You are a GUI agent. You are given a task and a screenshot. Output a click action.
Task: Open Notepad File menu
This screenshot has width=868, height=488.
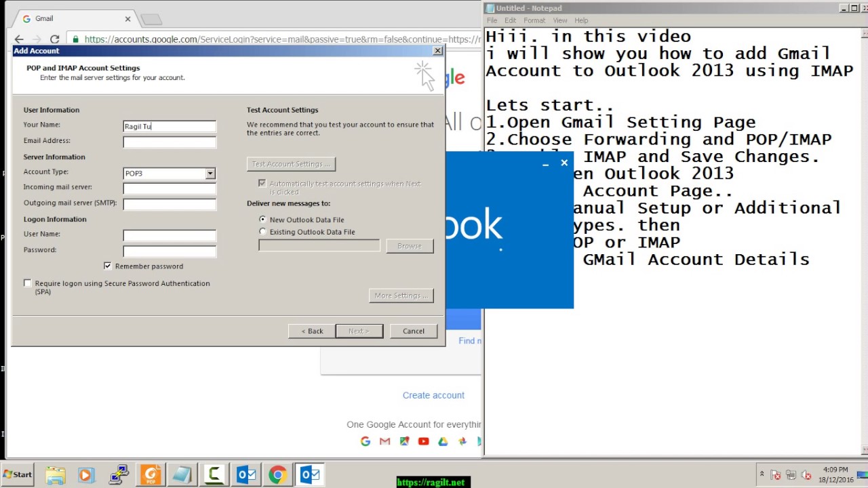click(x=492, y=20)
